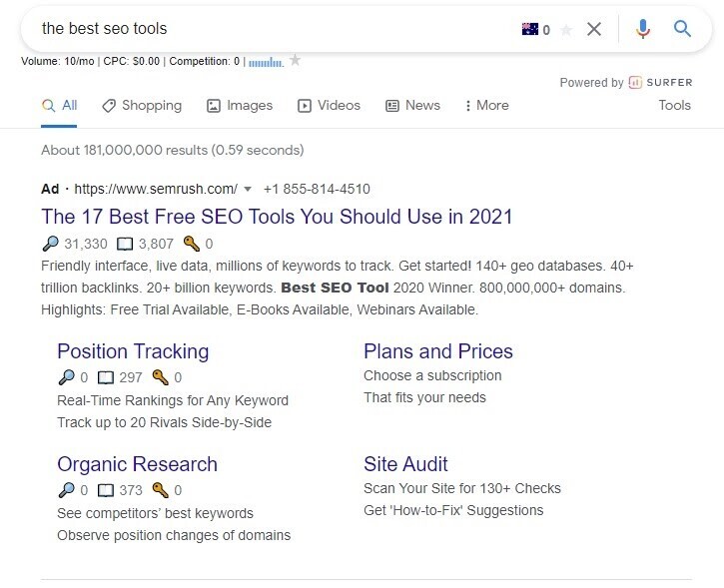Click the traffic magnifier icon next to 31,330
The image size is (724, 588).
coord(50,244)
